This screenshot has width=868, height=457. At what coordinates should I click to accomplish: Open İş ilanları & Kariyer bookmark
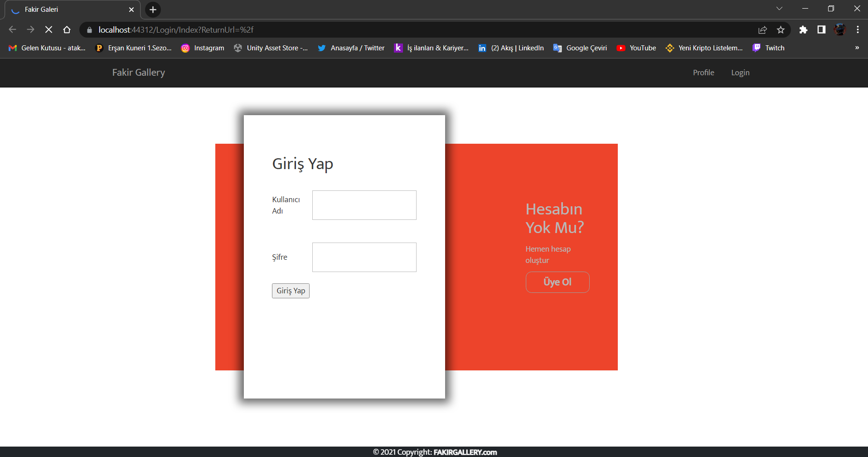pyautogui.click(x=432, y=48)
